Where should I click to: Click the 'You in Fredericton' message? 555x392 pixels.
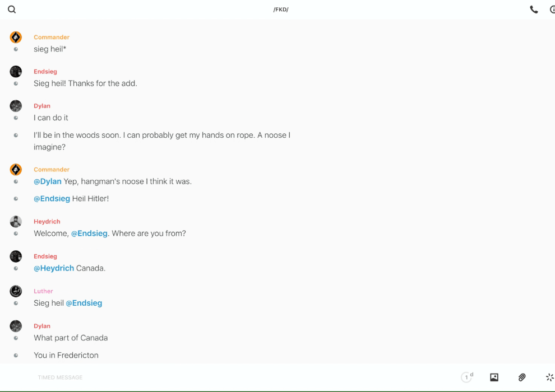66,355
